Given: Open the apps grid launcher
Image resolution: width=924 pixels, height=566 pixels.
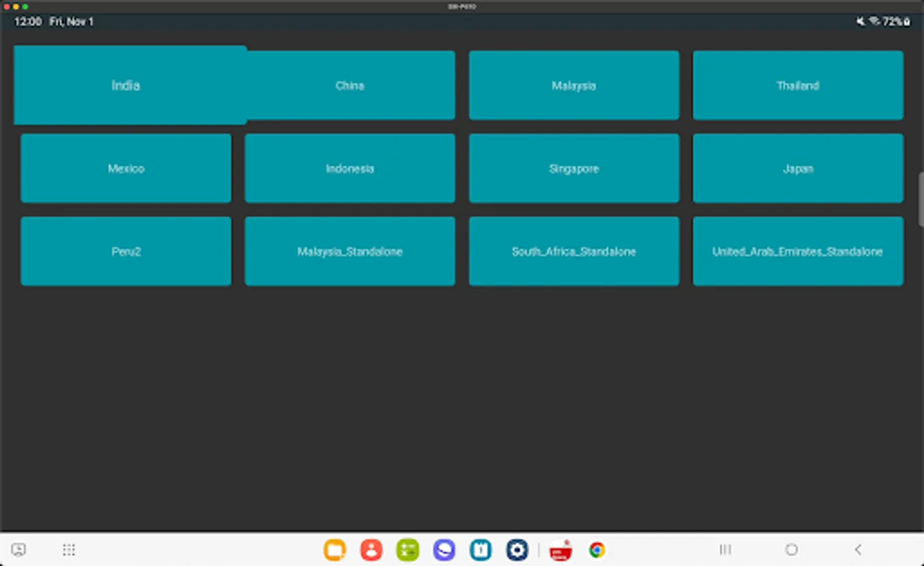Looking at the screenshot, I should [x=69, y=550].
